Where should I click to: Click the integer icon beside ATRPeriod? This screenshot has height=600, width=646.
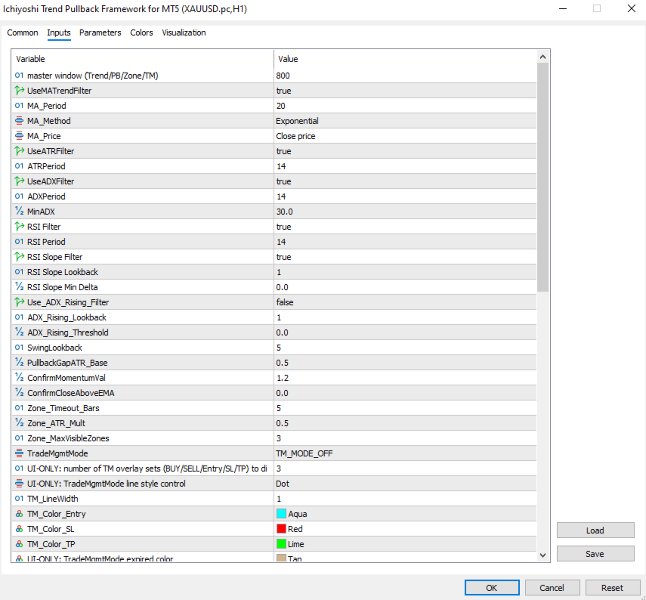click(19, 166)
